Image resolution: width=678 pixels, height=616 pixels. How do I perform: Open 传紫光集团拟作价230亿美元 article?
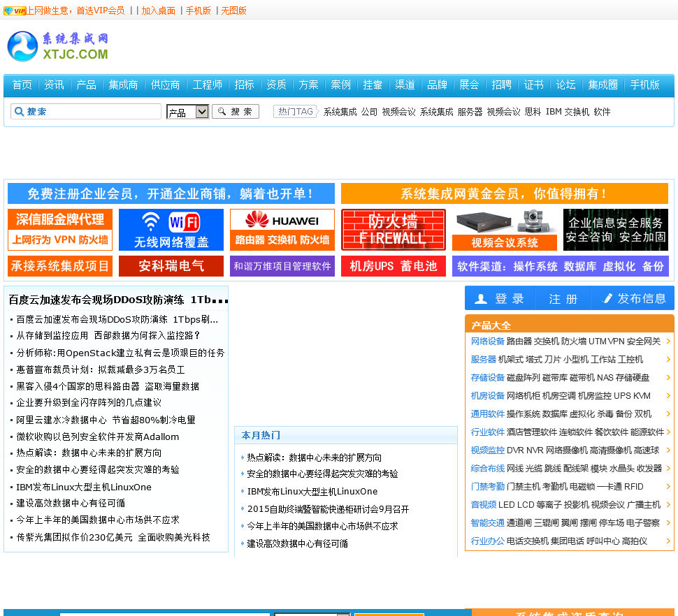pyautogui.click(x=113, y=537)
